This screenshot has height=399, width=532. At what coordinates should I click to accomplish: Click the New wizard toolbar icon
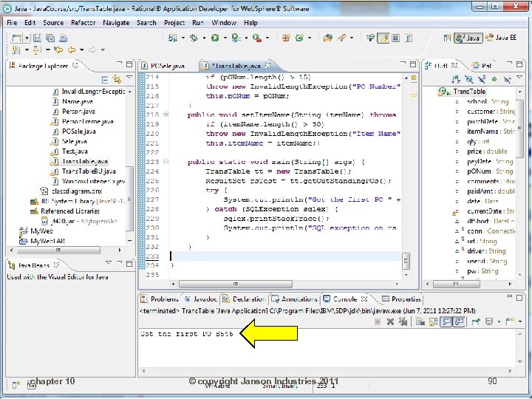[x=16, y=38]
